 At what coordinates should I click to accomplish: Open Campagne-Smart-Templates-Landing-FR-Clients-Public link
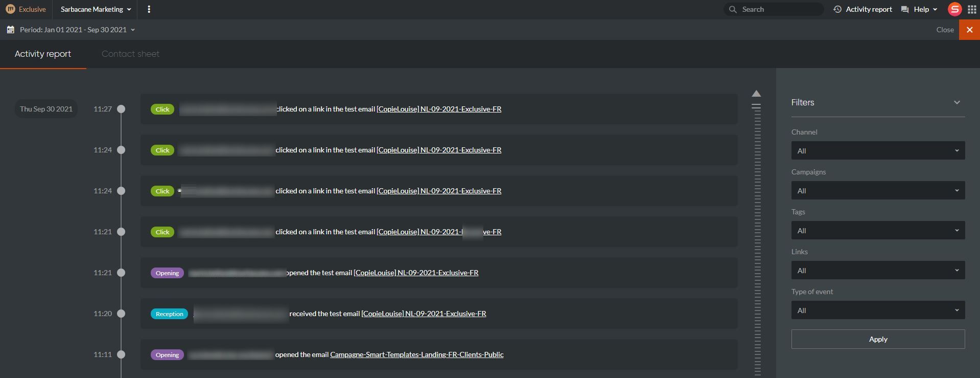tap(416, 354)
